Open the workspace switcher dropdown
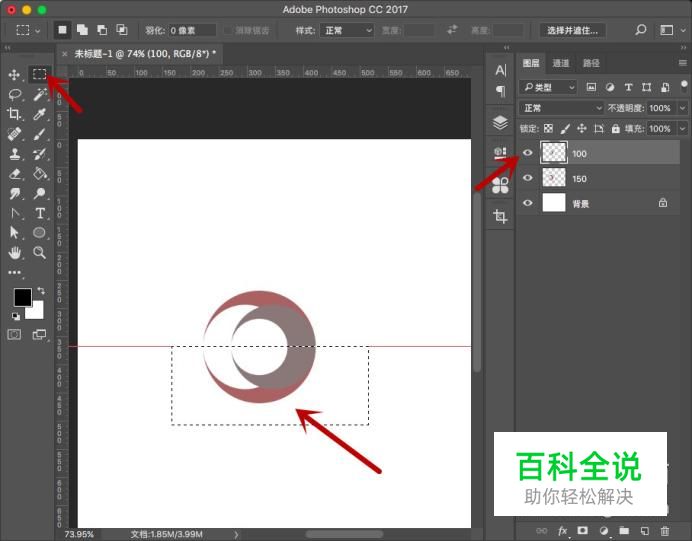The image size is (692, 541). click(x=672, y=30)
